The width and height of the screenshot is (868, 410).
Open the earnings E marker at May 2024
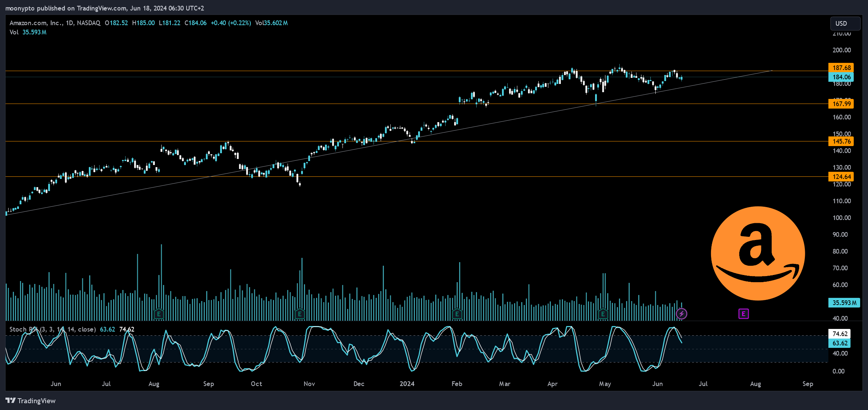pos(603,314)
